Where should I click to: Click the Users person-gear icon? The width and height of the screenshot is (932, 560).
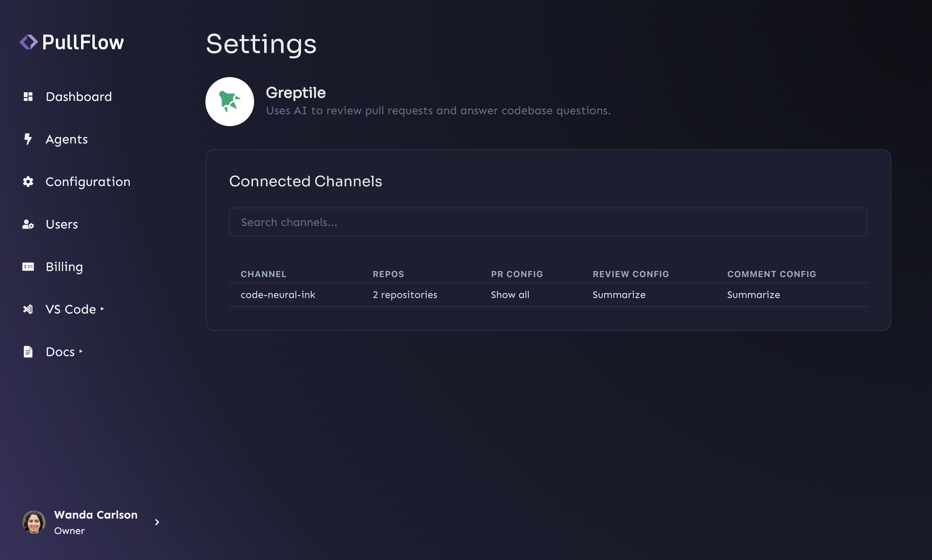click(x=28, y=224)
